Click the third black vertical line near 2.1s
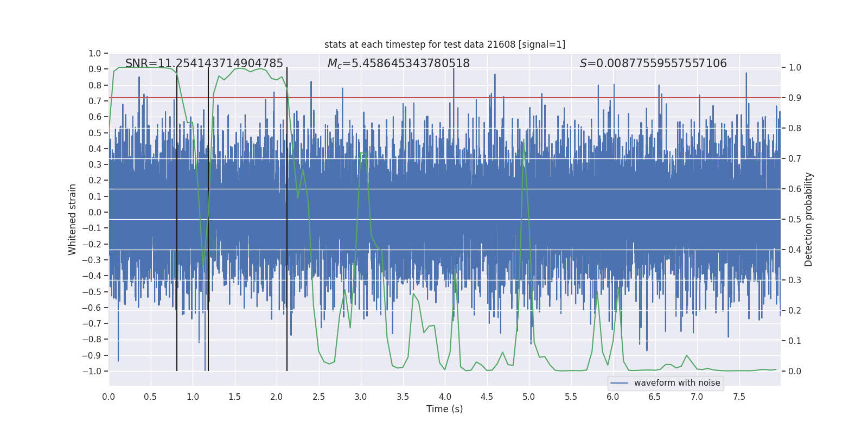Screen dimensions: 868x434 (287, 219)
